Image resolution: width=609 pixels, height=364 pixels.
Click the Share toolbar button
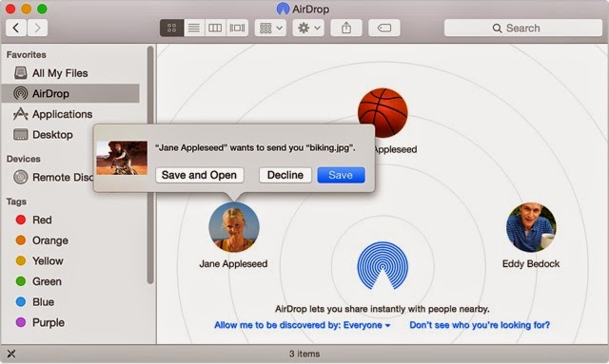click(346, 28)
